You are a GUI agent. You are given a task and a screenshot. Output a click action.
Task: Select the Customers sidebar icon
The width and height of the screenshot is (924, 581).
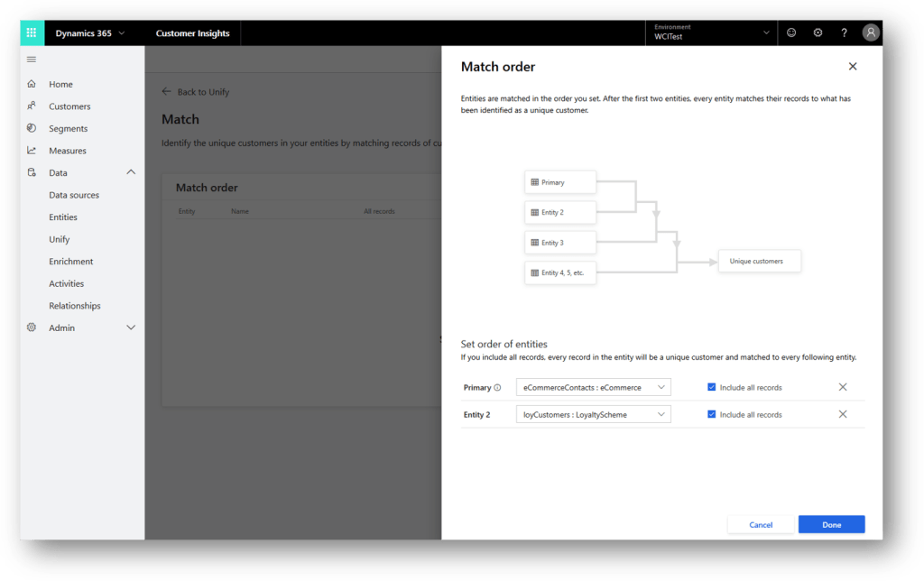coord(32,106)
